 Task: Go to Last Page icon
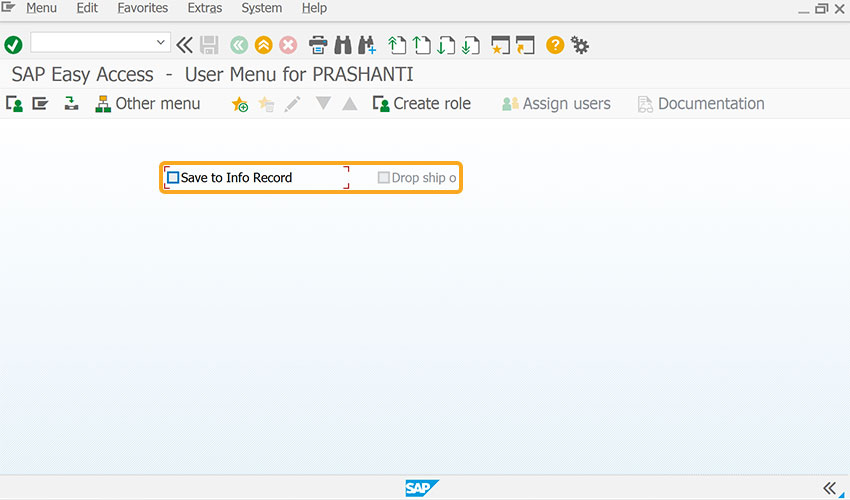tap(471, 45)
